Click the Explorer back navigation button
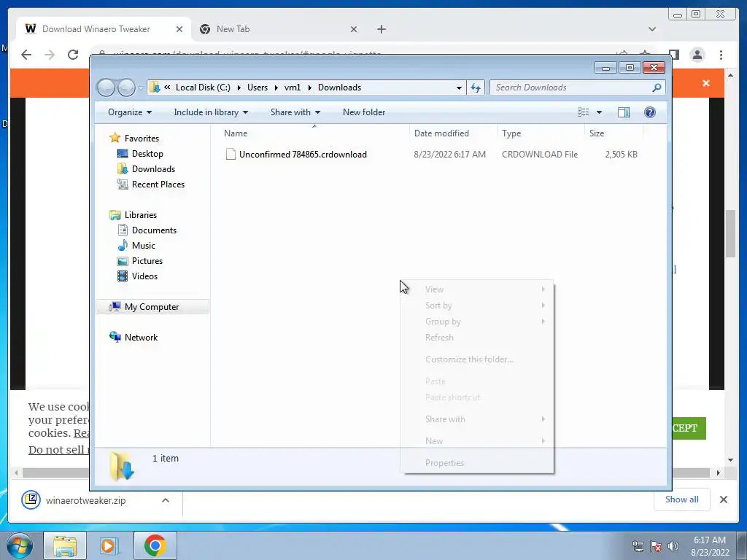The width and height of the screenshot is (747, 560). click(x=106, y=87)
